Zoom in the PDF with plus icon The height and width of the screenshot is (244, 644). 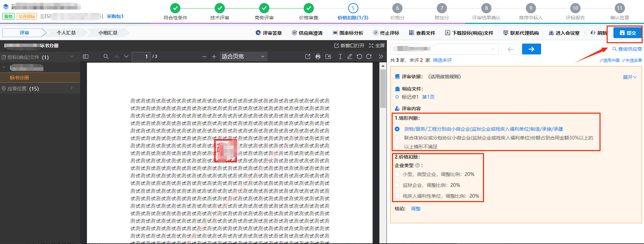click(x=214, y=56)
